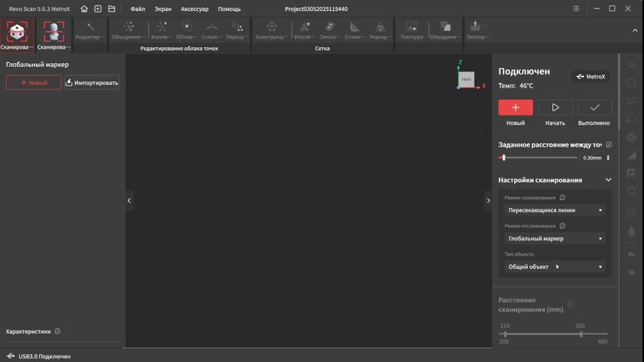Viewport: 644px width, 362px height.
Task: Open the Экран menu
Action: (x=162, y=9)
